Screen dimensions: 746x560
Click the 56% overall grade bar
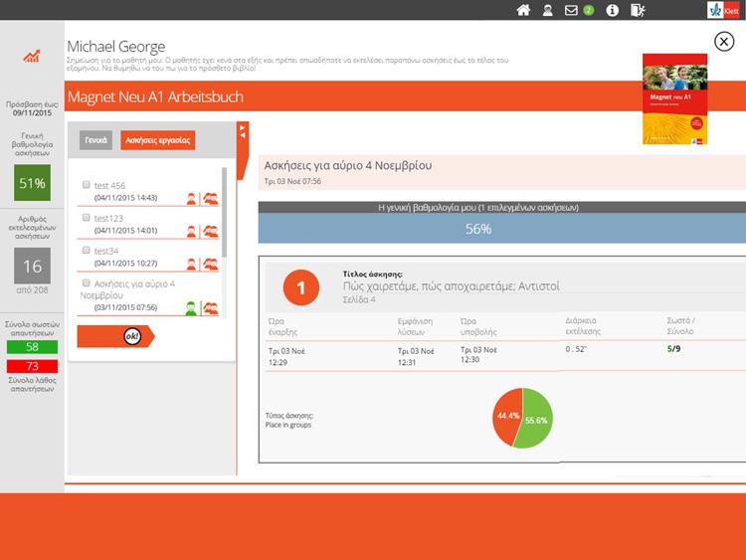[502, 229]
